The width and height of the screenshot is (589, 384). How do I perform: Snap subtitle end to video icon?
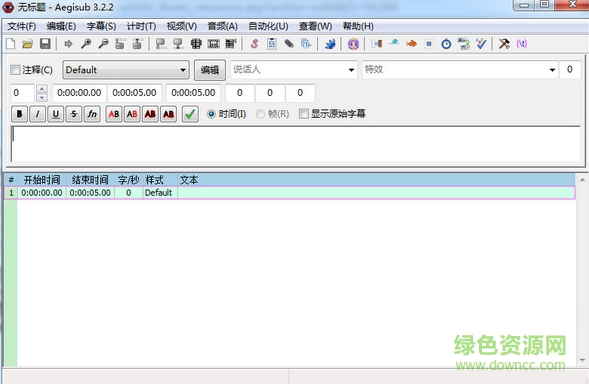tap(178, 44)
